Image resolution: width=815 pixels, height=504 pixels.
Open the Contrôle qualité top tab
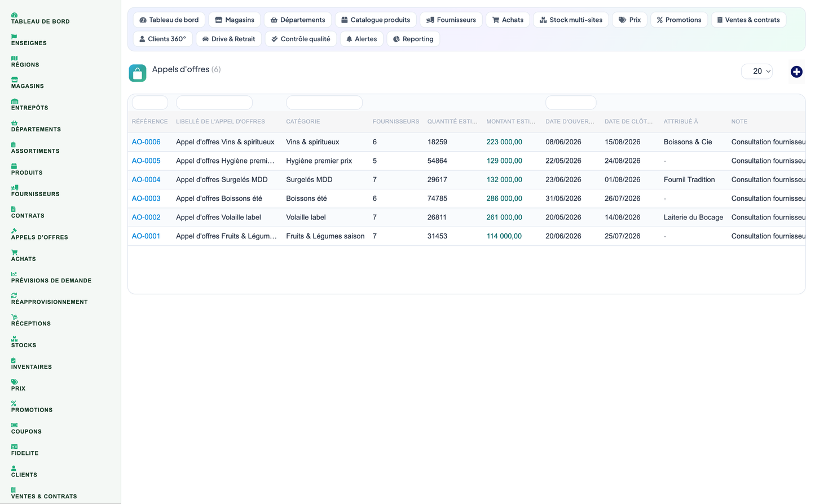(301, 39)
